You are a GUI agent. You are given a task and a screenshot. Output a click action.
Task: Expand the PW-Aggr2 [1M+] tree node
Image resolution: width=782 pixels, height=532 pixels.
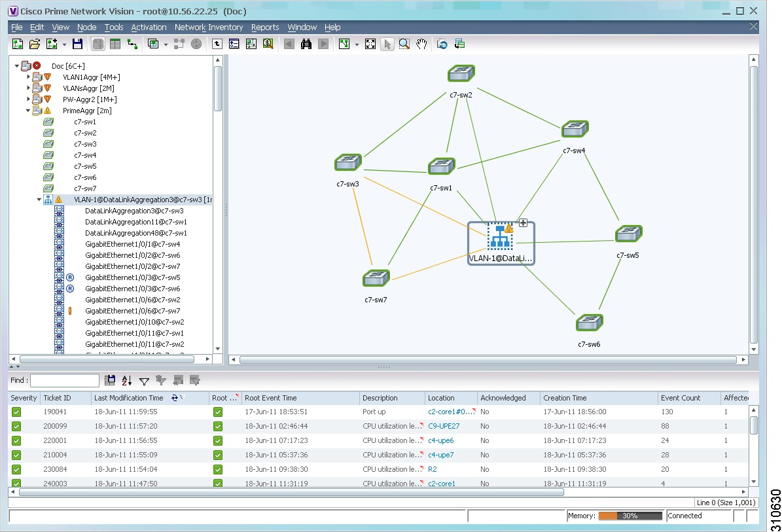28,99
